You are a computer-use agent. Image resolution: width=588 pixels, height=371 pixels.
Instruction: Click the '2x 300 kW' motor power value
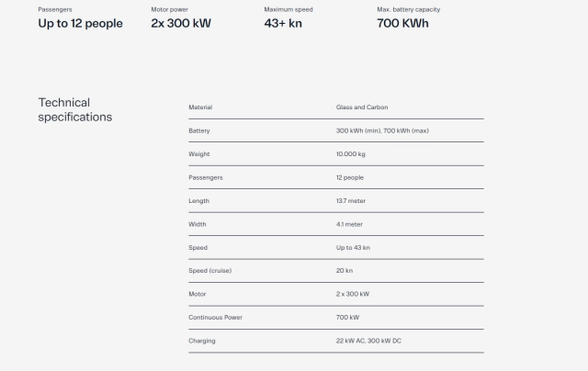(181, 23)
